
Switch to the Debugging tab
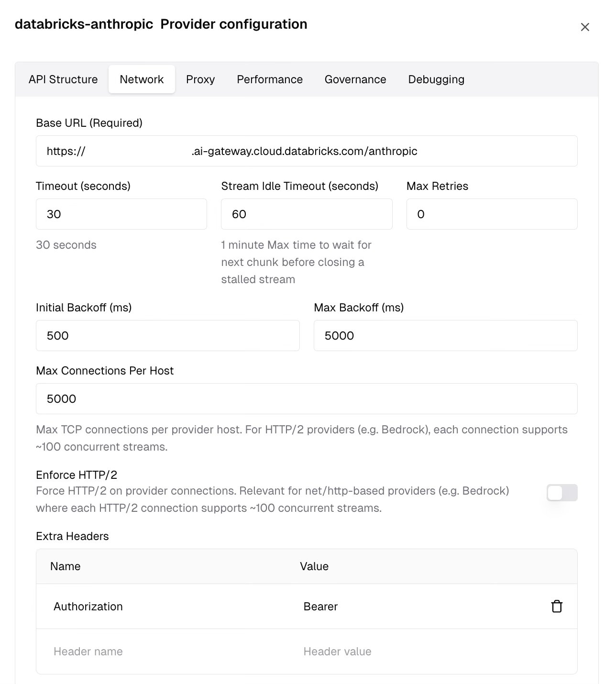coord(436,79)
